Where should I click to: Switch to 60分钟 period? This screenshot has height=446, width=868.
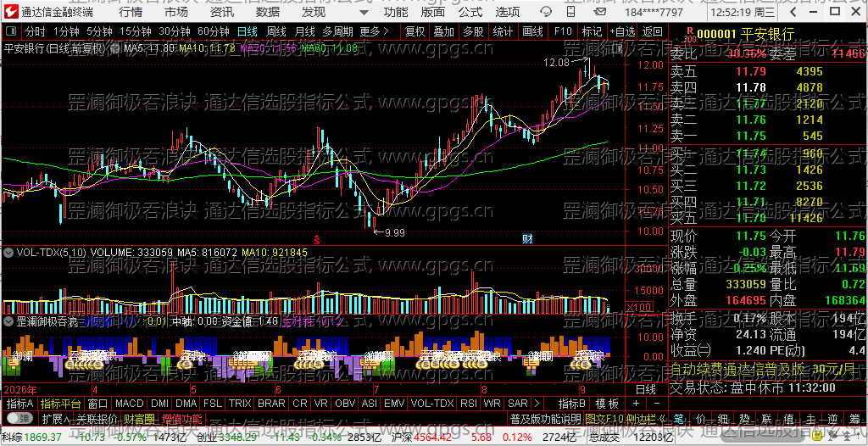point(214,31)
